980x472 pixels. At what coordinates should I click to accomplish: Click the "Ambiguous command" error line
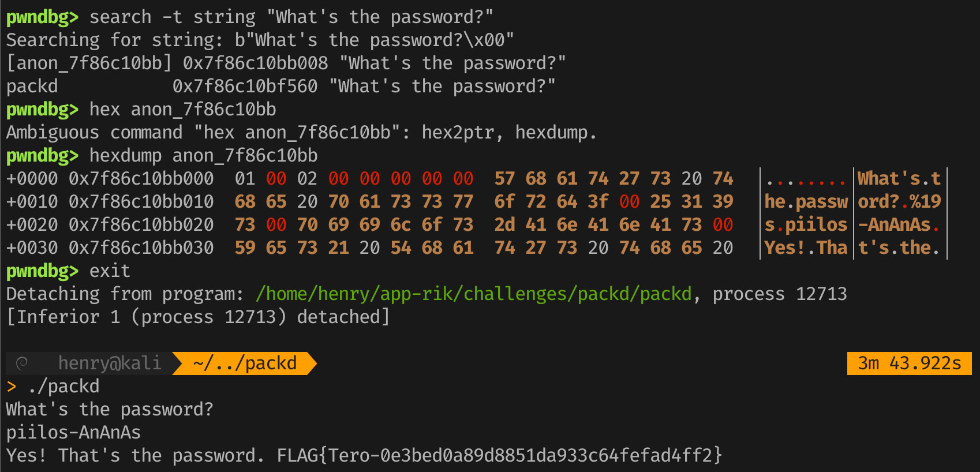click(300, 133)
